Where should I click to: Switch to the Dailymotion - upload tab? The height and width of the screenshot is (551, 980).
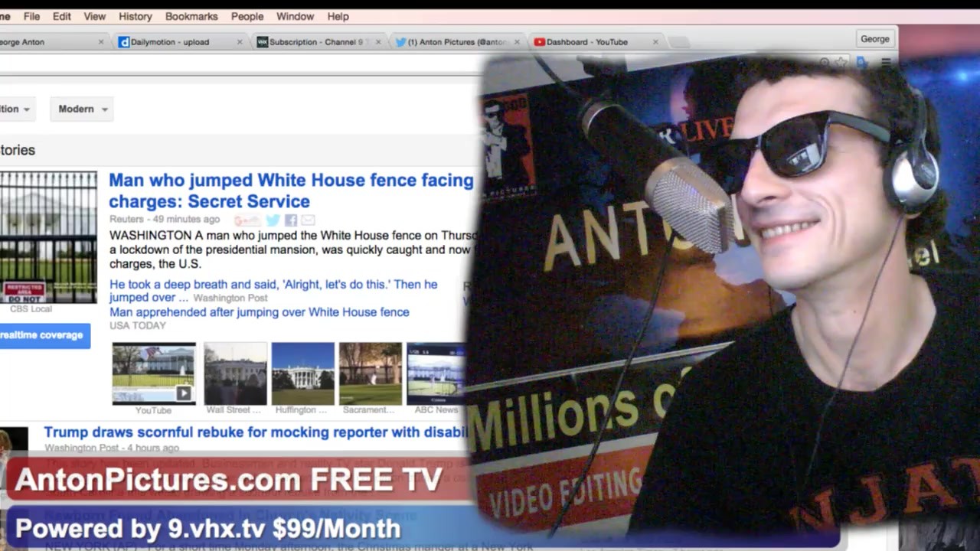(169, 42)
